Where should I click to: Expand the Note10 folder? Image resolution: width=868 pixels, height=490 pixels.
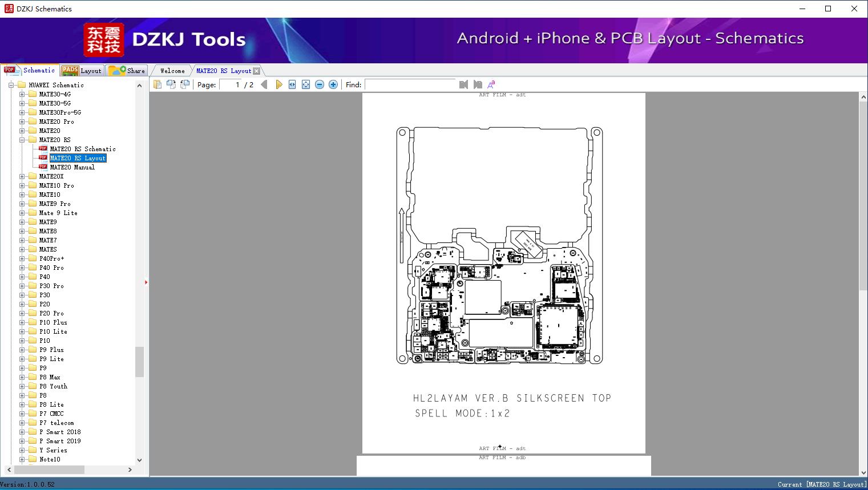(22, 459)
